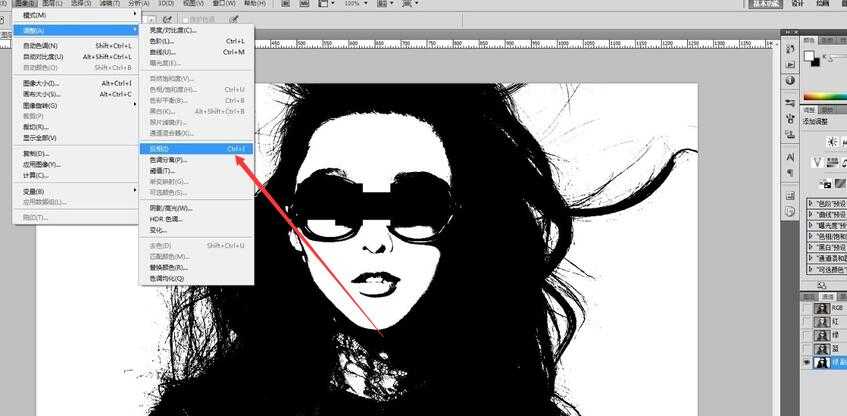Click Vibrance V icon in Adjustments panel
The height and width of the screenshot is (416, 847).
coord(818,162)
